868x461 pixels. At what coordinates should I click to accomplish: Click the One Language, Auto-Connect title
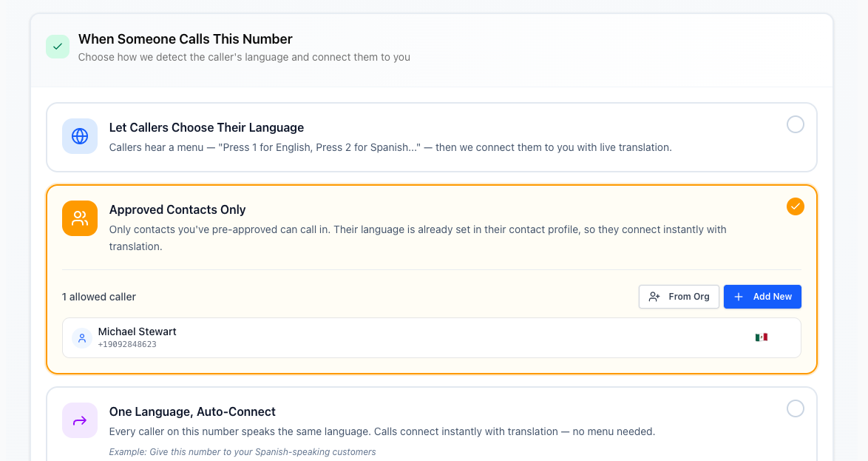192,411
